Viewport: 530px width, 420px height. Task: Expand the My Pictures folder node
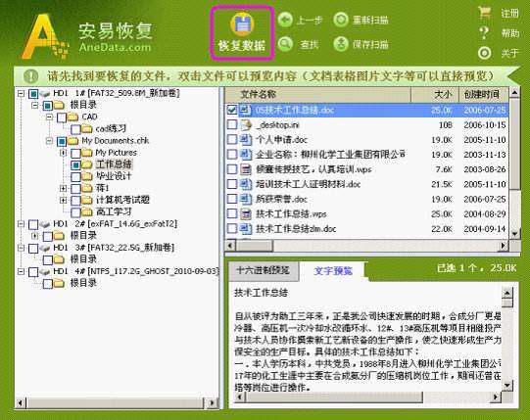63,153
